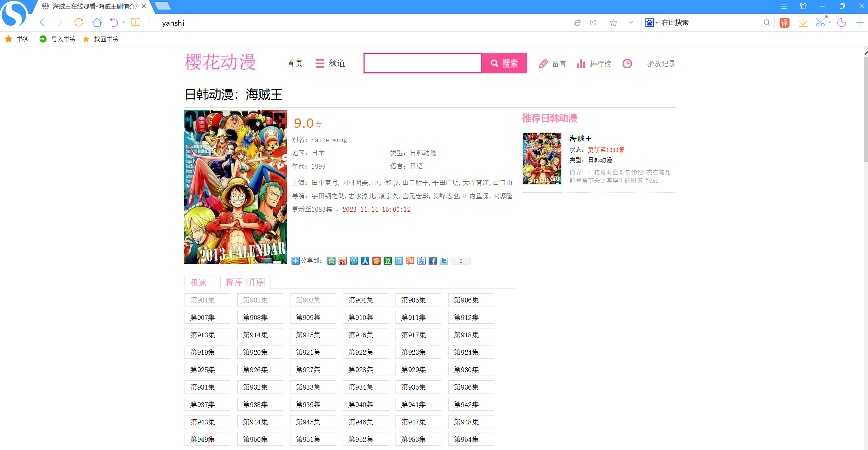
Task: Expand the undo history dropdown arrow
Action: (x=124, y=23)
